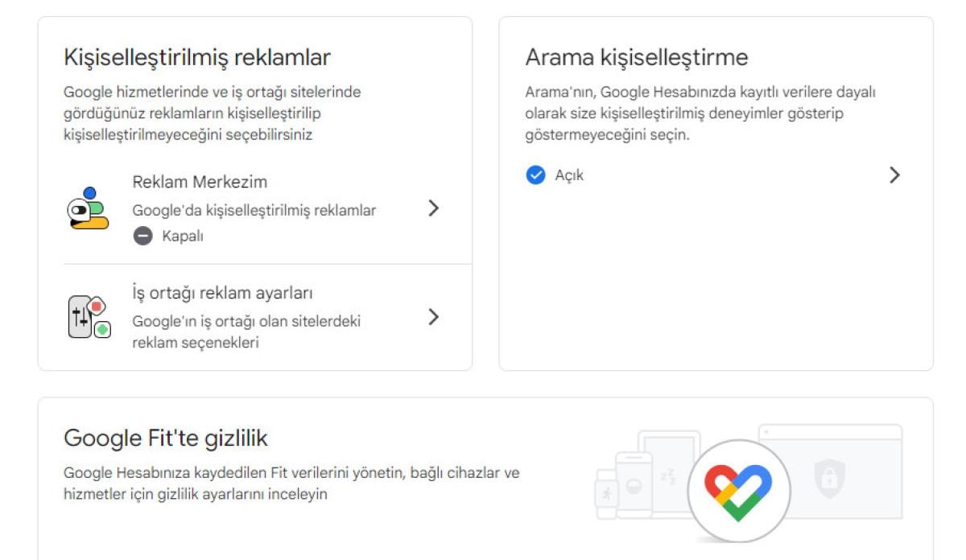Click the "Google'da kişiselleştirilmiş reklamlar" subtitle
The image size is (966, 560).
point(254,210)
